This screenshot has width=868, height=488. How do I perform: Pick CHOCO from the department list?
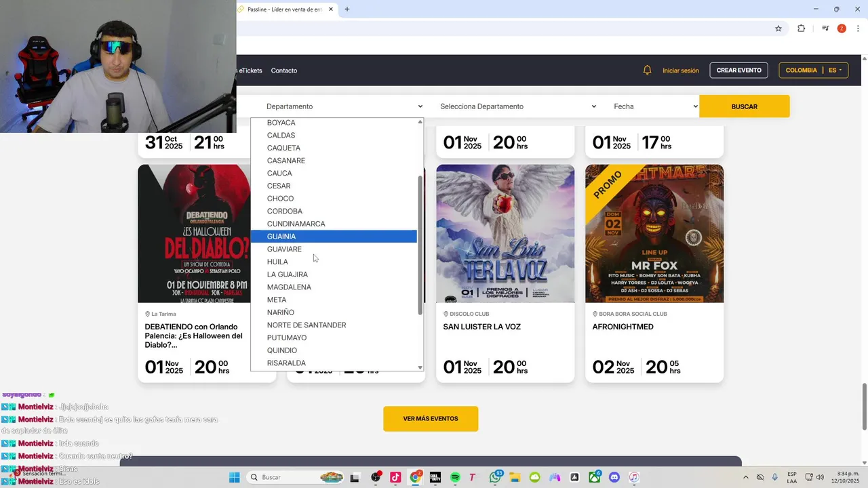(x=334, y=199)
